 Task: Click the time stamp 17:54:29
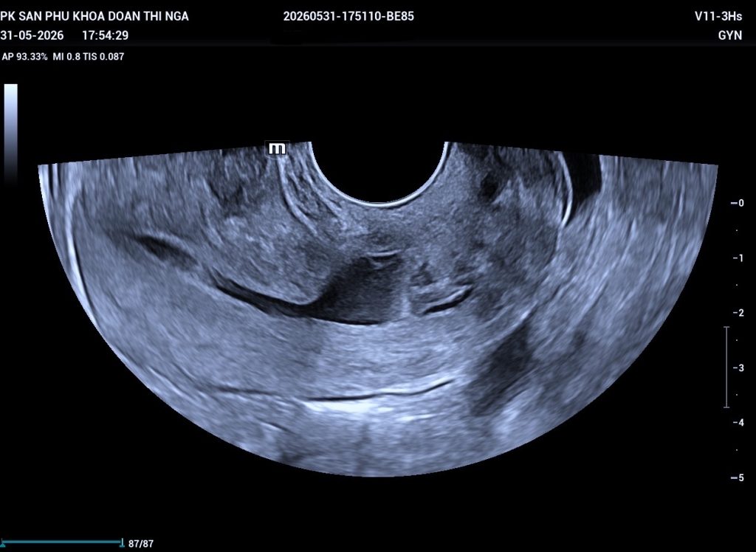click(105, 35)
